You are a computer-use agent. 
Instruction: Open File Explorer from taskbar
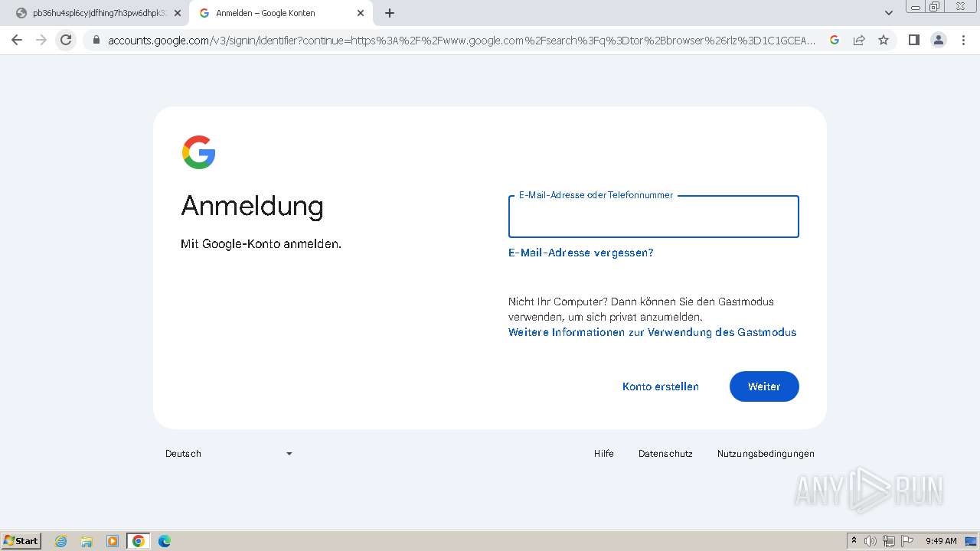(x=87, y=541)
